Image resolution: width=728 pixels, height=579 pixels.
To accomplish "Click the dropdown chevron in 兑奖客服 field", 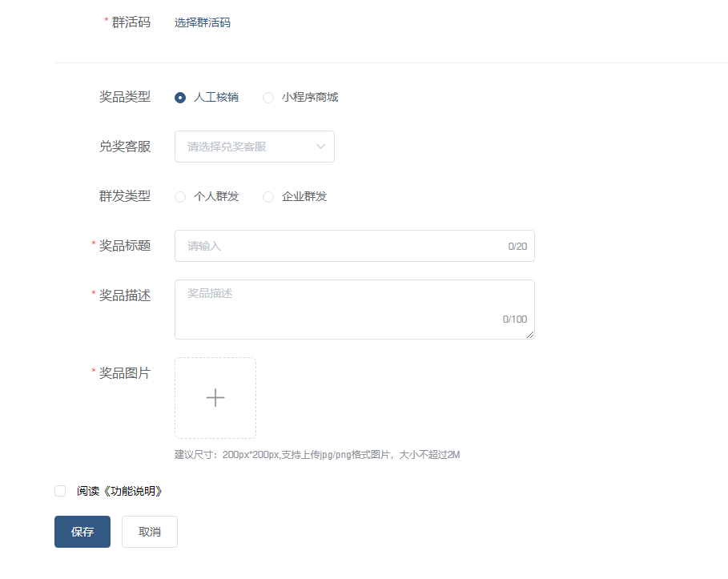I will 320,147.
